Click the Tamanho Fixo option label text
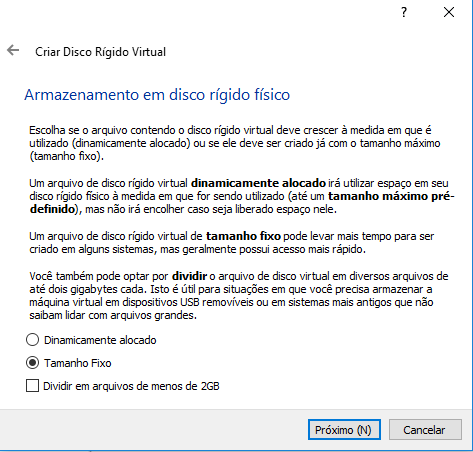The height and width of the screenshot is (452, 473). (x=78, y=363)
